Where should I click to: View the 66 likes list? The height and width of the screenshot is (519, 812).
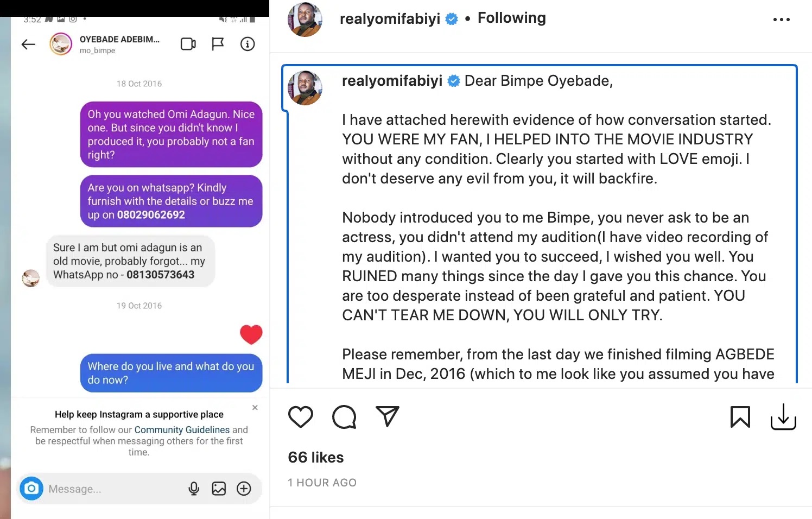316,458
